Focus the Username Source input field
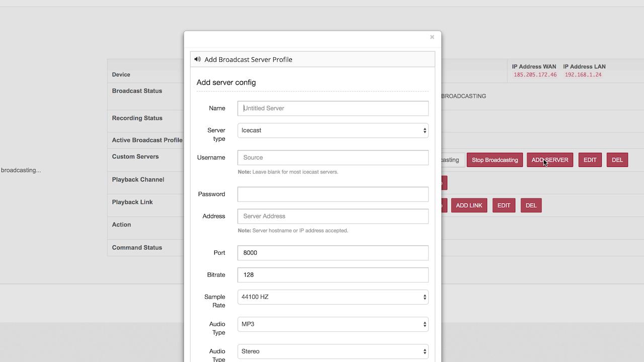 [x=333, y=157]
